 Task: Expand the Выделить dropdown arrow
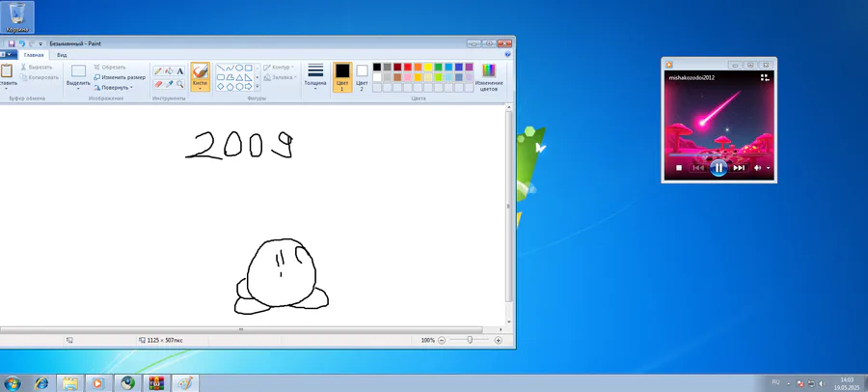pyautogui.click(x=79, y=88)
